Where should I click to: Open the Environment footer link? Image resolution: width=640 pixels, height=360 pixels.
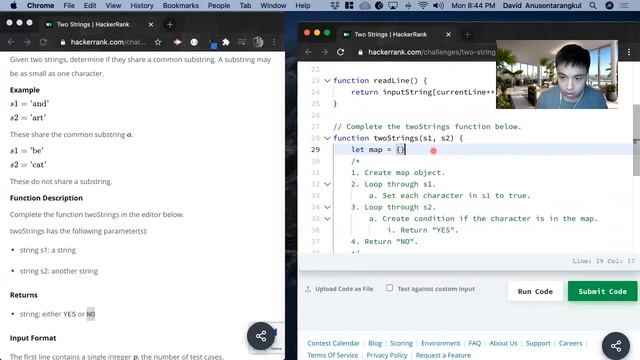[x=440, y=343]
